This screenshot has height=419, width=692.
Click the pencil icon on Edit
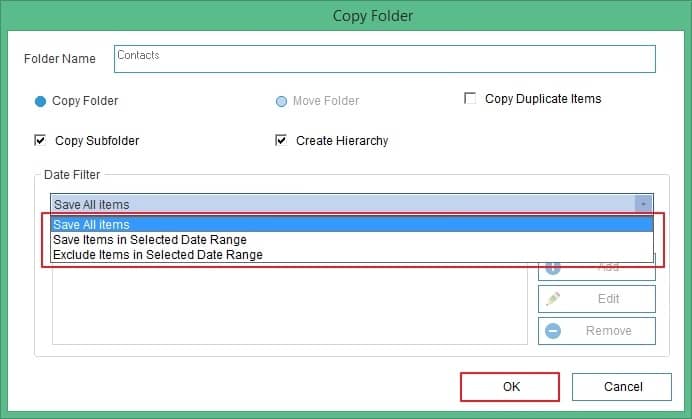click(x=553, y=299)
